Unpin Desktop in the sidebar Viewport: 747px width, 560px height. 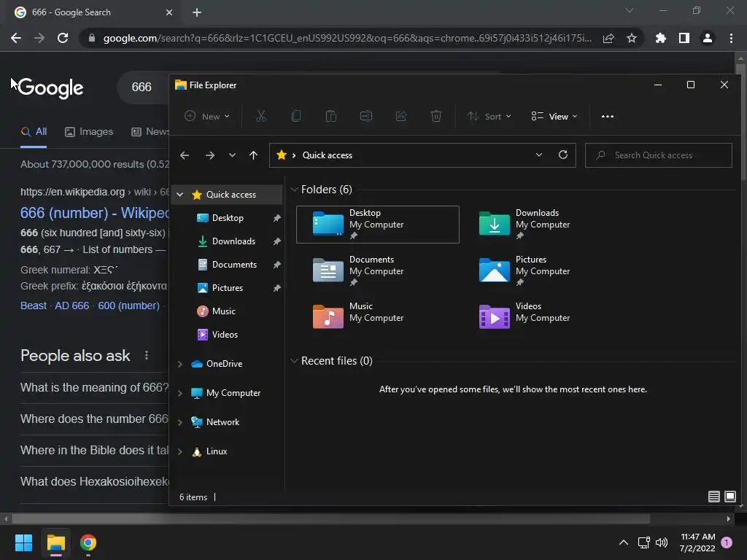pyautogui.click(x=276, y=218)
